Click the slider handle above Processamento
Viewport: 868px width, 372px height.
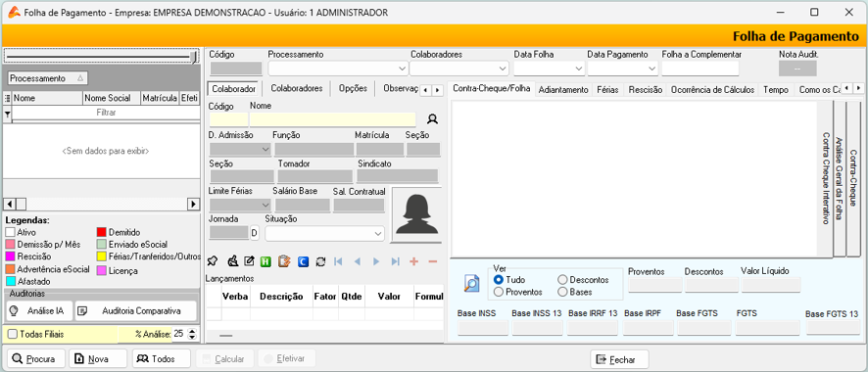(x=194, y=57)
